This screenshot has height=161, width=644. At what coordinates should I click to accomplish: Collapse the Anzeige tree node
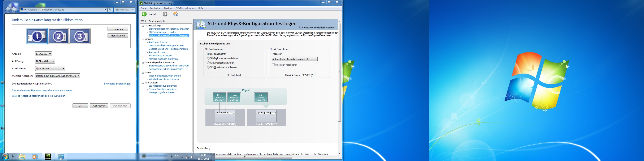coord(143,39)
